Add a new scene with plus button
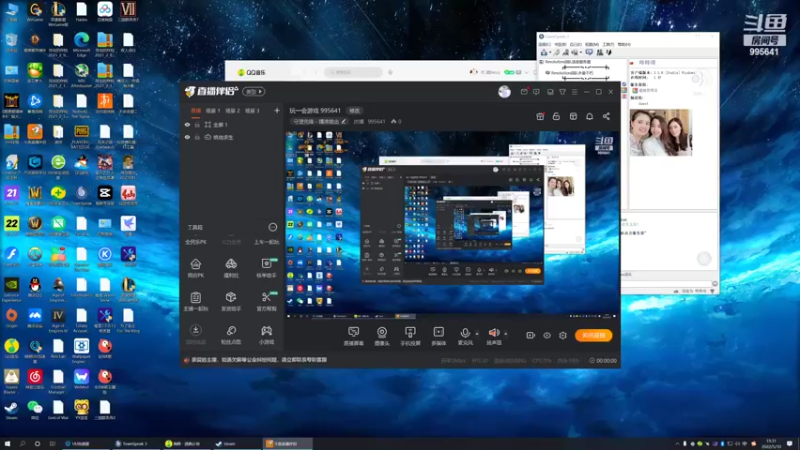 pos(277,111)
